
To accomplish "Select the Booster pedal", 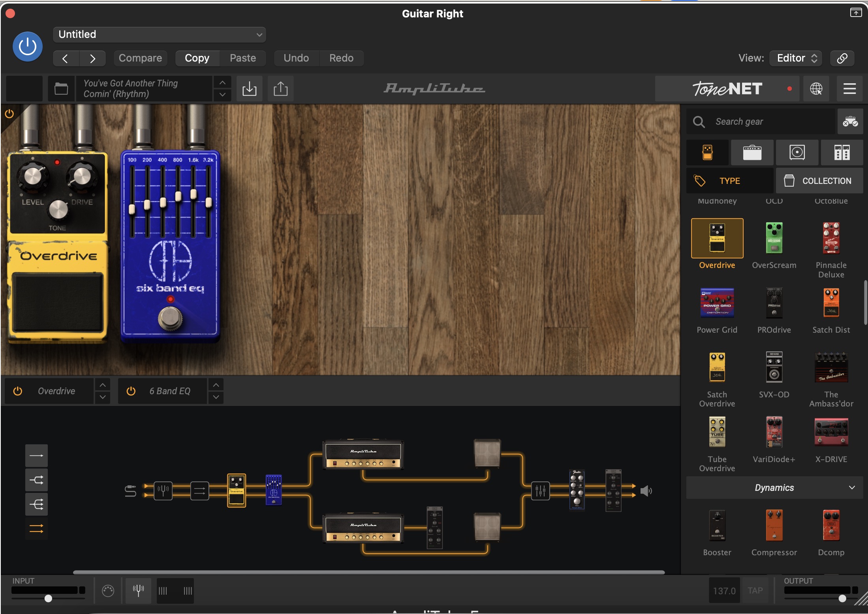I will click(717, 526).
